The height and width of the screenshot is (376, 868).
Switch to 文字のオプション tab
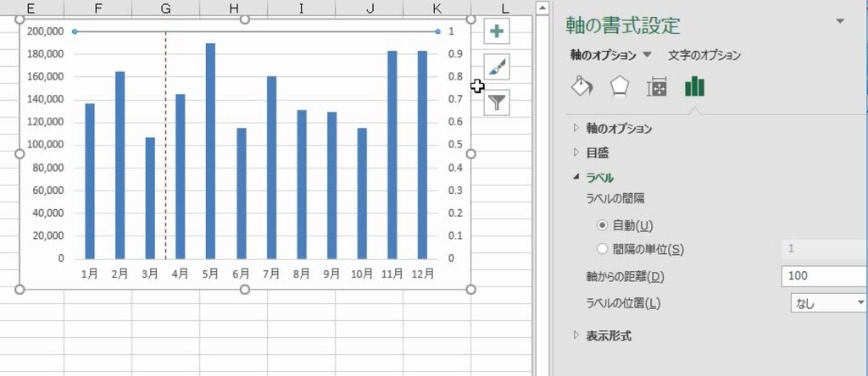(x=704, y=55)
